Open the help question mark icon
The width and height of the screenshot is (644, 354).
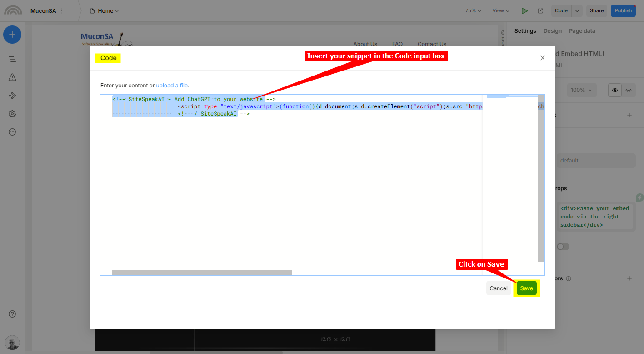click(12, 314)
